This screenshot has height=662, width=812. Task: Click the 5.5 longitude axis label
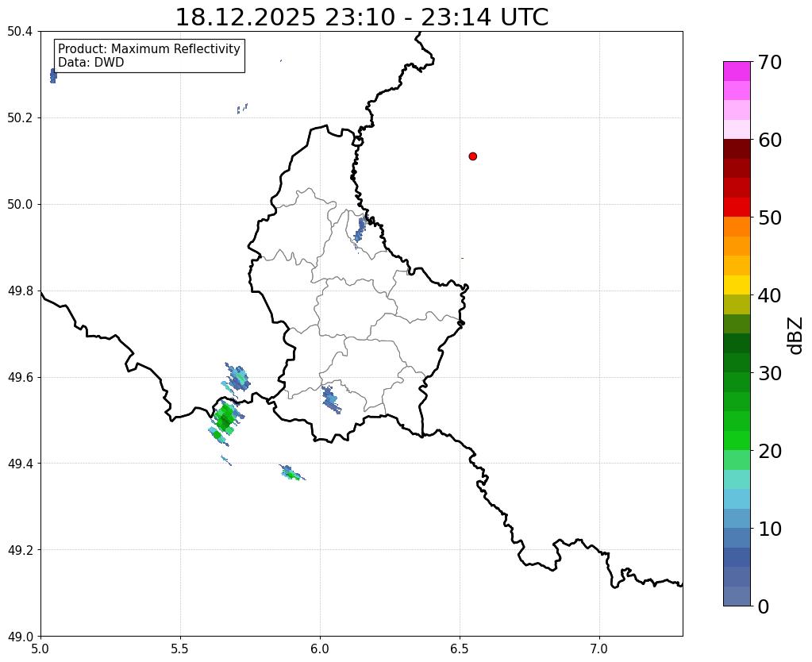180,649
